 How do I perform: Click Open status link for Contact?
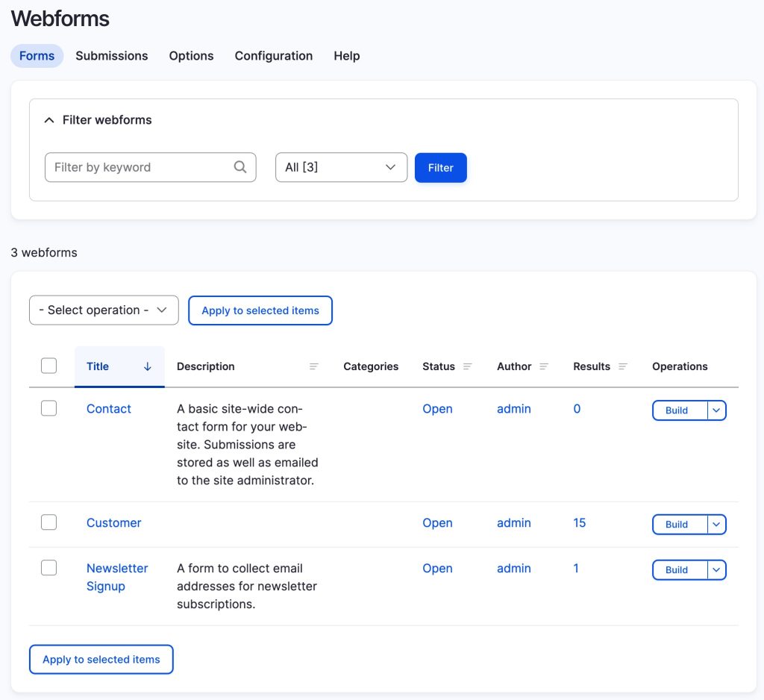click(x=437, y=409)
